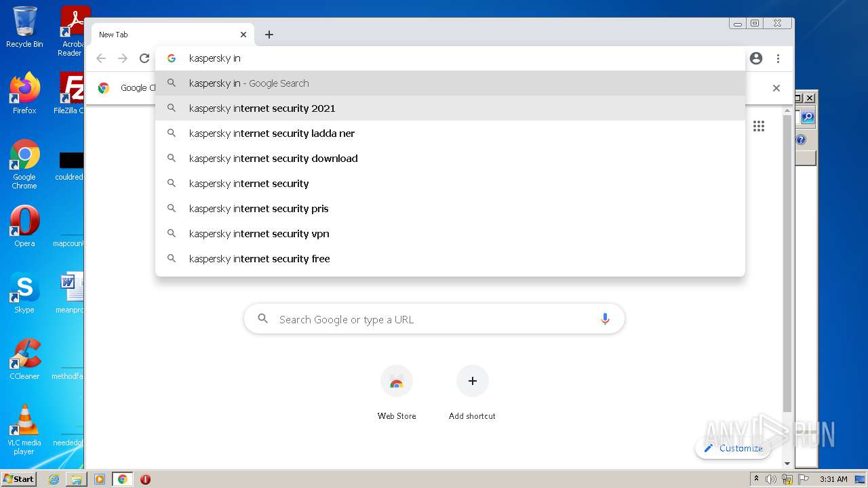The image size is (868, 488).
Task: Open the Chrome profile avatar icon
Action: coord(756,58)
